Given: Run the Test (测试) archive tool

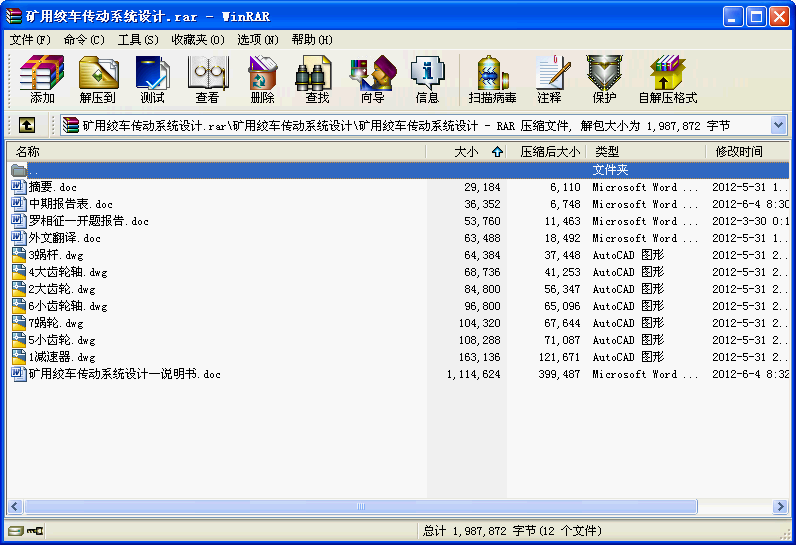Looking at the screenshot, I should pos(152,80).
